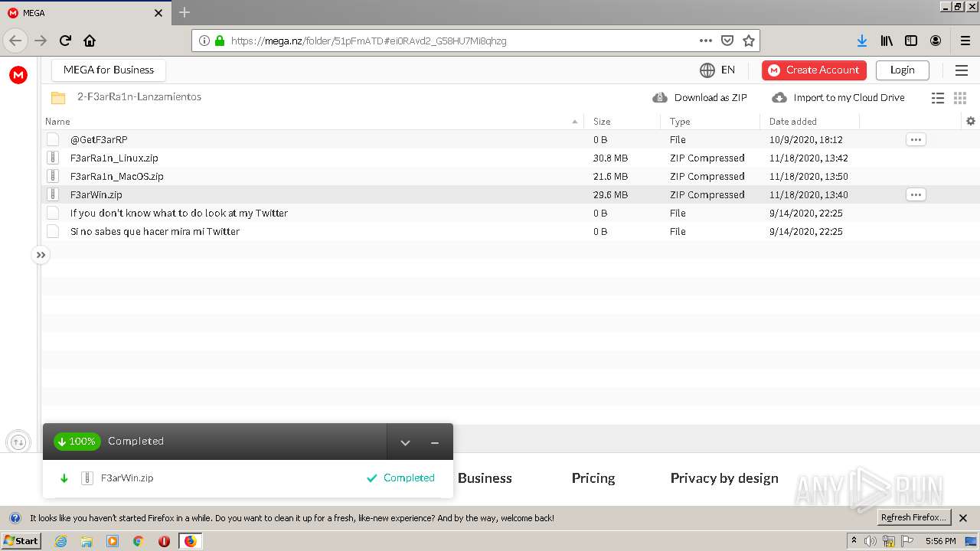Open options menu for F3arWin.zip row
The image size is (980, 551).
coord(916,194)
